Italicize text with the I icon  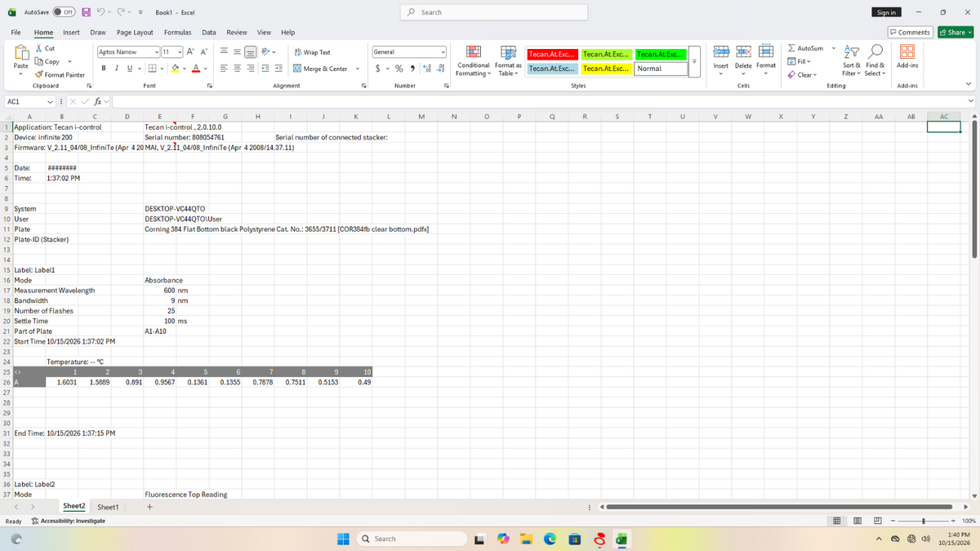coord(117,69)
